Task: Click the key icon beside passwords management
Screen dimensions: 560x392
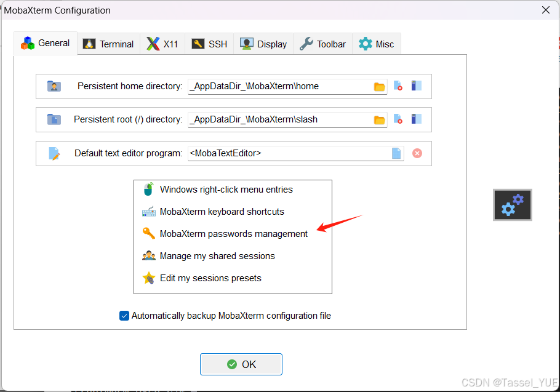Action: (148, 233)
